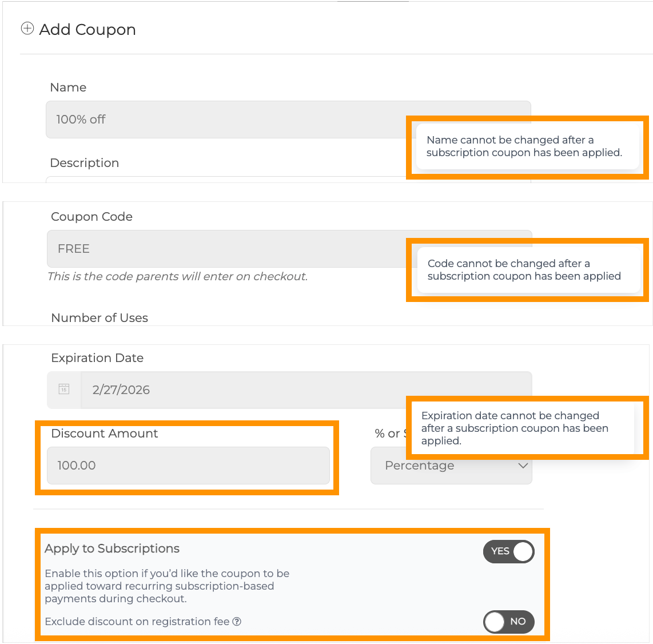The image size is (653, 644).
Task: Click the plus icon beside Add Coupon
Action: point(27,29)
